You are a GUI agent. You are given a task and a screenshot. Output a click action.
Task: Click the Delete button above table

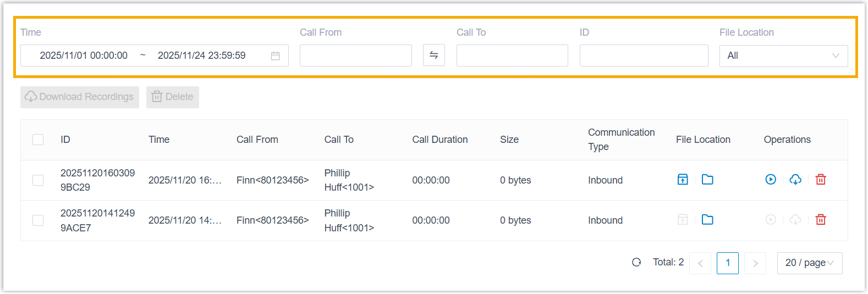coord(173,97)
